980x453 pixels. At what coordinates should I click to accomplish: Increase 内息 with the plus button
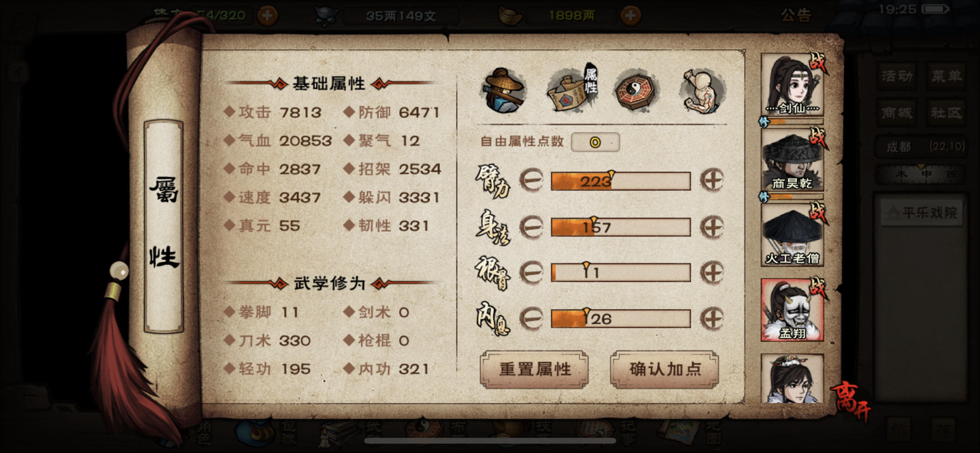[x=712, y=318]
